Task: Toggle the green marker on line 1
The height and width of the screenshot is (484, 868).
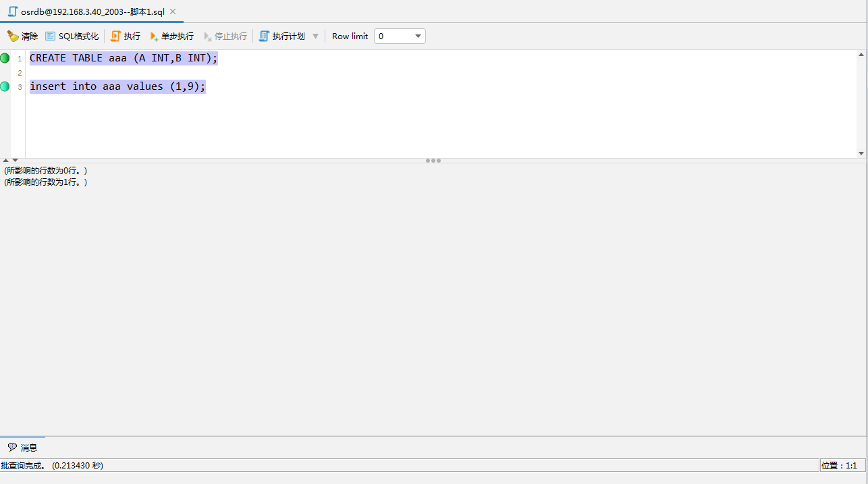Action: 5,58
